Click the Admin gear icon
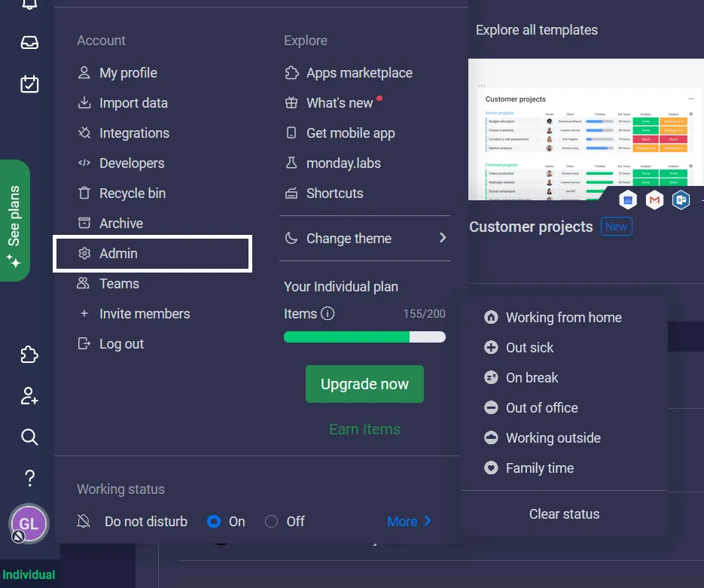Screen dimensions: 704x588 (84, 253)
